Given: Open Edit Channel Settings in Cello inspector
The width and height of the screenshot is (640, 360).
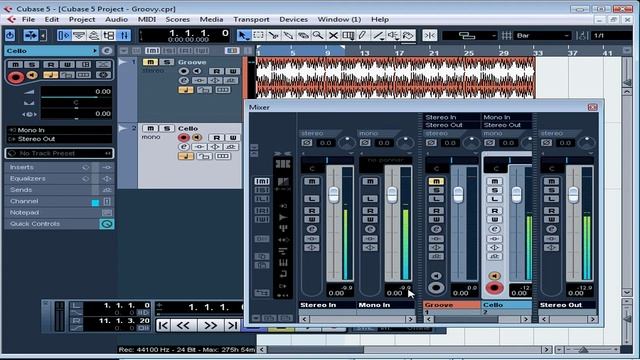Looking at the screenshot, I should 107,51.
